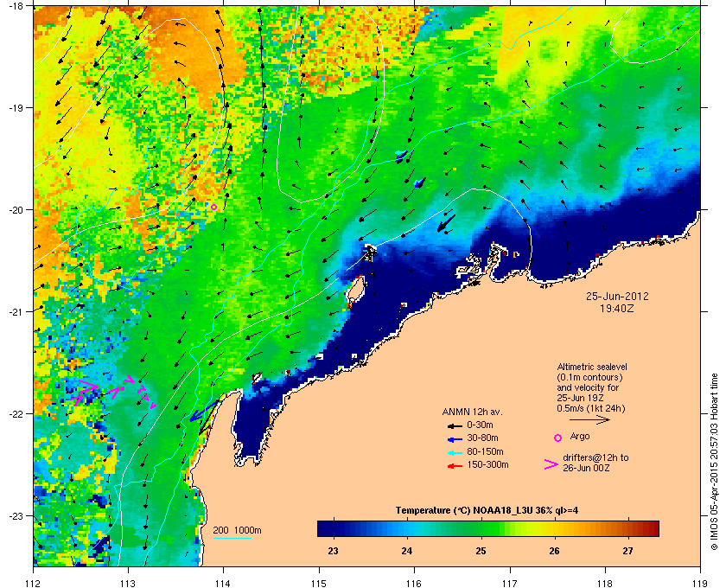Click the Argo legend label
726x588 pixels.
(580, 436)
